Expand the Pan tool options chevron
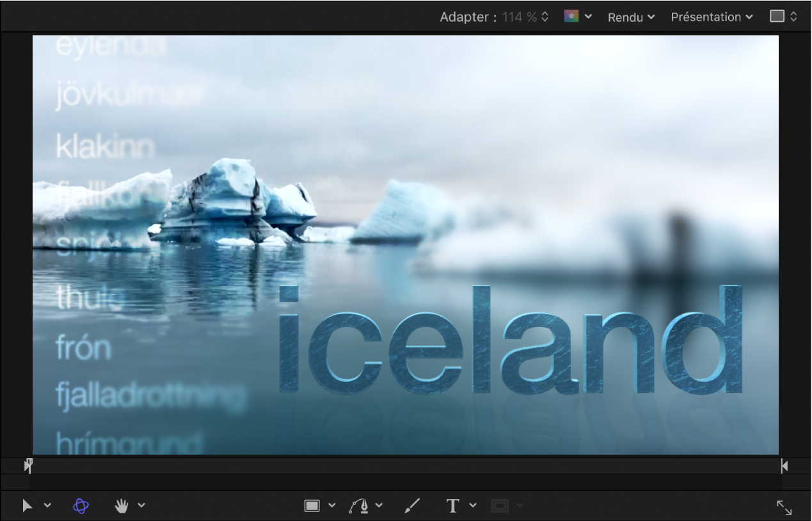 coord(141,506)
